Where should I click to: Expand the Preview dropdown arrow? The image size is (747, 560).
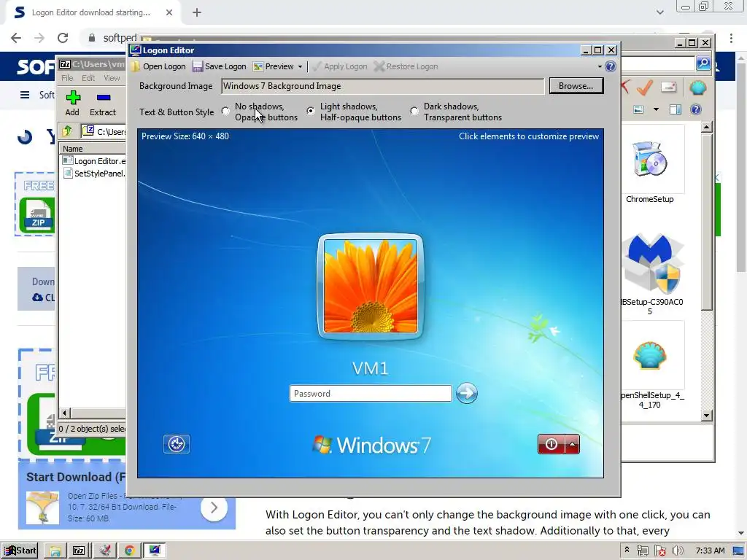pos(300,66)
